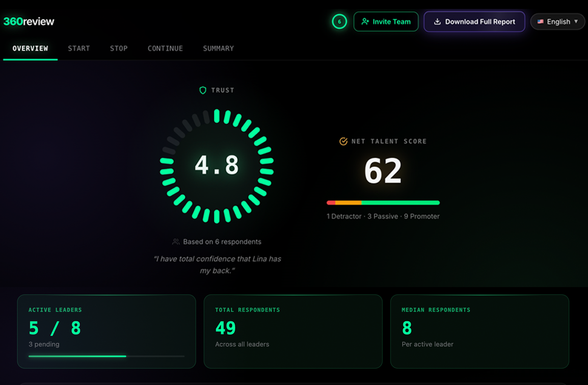Viewport: 588px width, 385px height.
Task: Click the checkmark icon beside Net Talent Score
Action: (343, 141)
